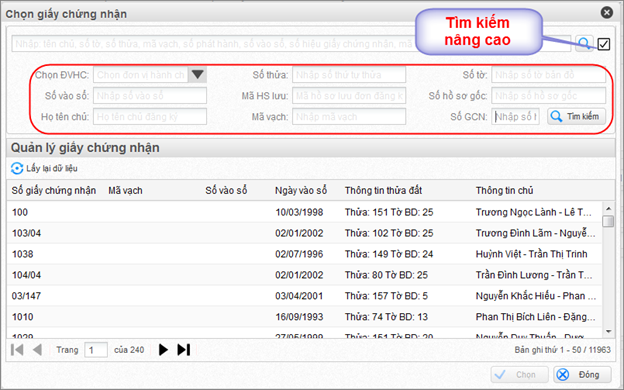Go to previous page icon

(37, 350)
